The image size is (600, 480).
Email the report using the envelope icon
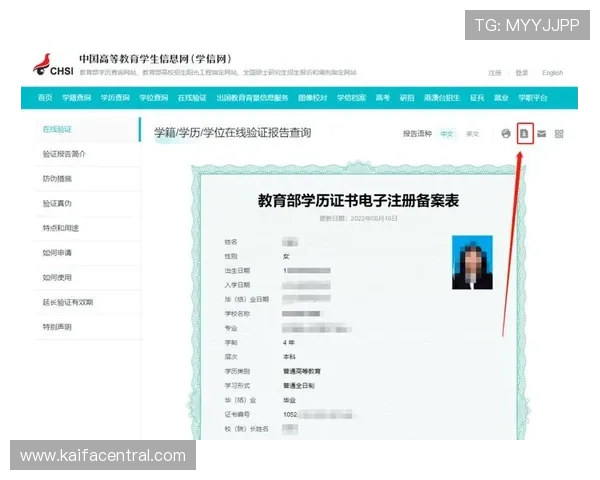(541, 134)
